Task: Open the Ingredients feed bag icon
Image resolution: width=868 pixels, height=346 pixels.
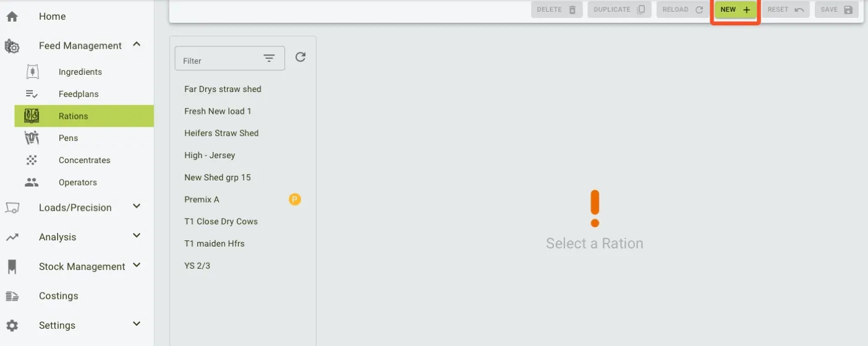Action: tap(32, 72)
